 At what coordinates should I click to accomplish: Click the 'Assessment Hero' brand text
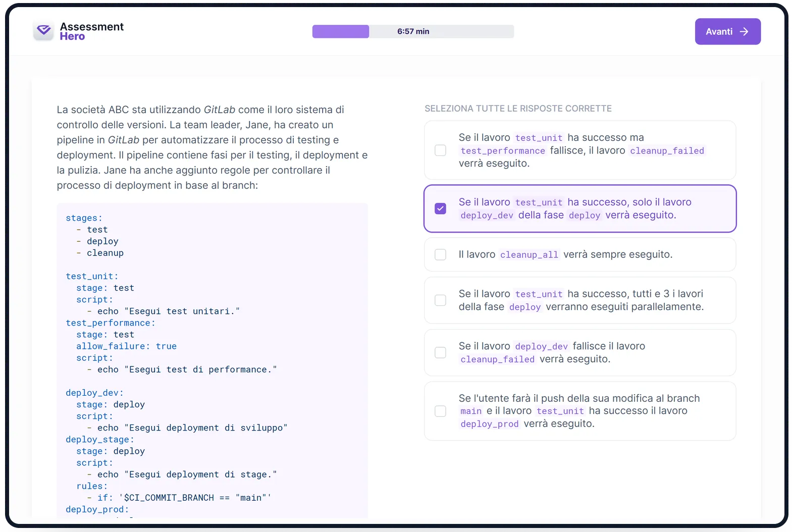click(x=91, y=31)
